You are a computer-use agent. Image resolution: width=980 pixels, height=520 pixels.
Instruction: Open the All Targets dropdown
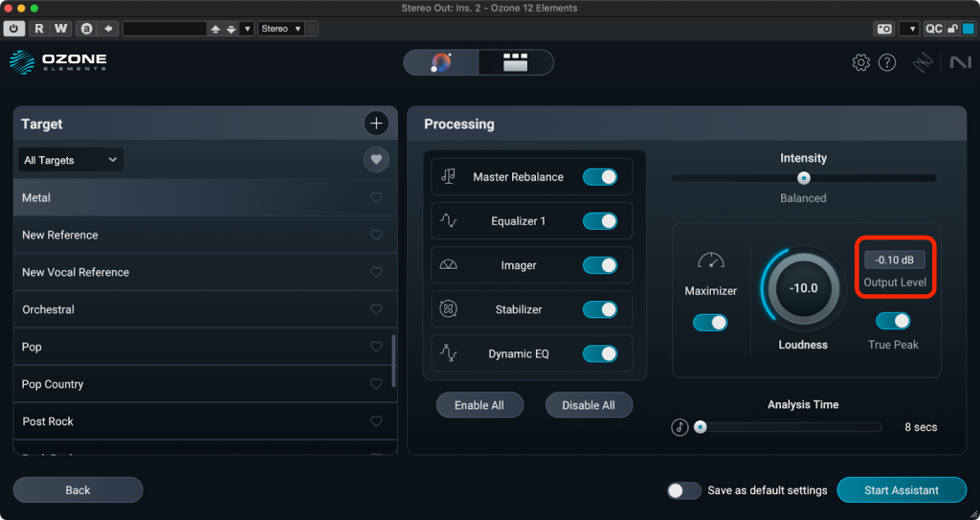click(71, 160)
